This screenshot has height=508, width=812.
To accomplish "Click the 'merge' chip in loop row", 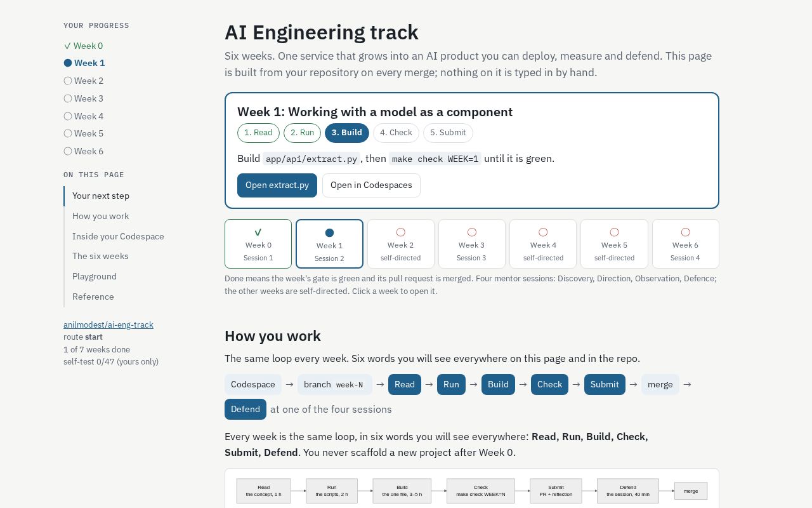I will (x=660, y=384).
